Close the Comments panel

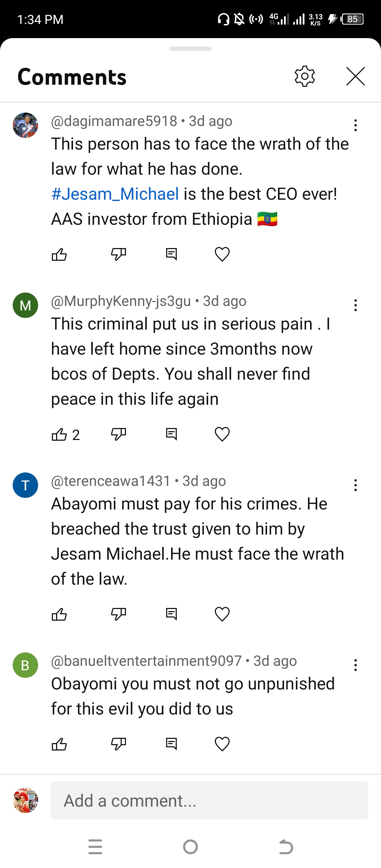(x=355, y=76)
